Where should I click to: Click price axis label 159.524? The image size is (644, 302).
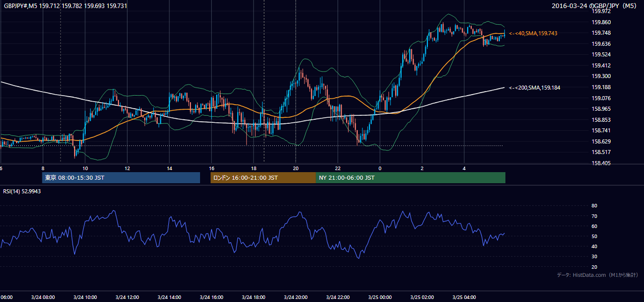[601, 54]
